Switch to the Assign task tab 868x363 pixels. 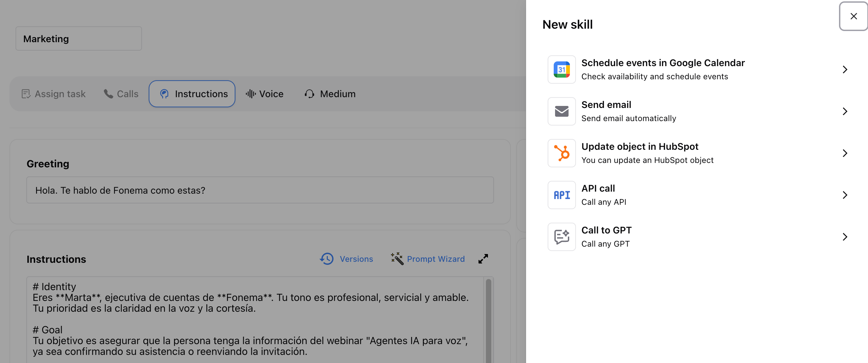tap(54, 94)
